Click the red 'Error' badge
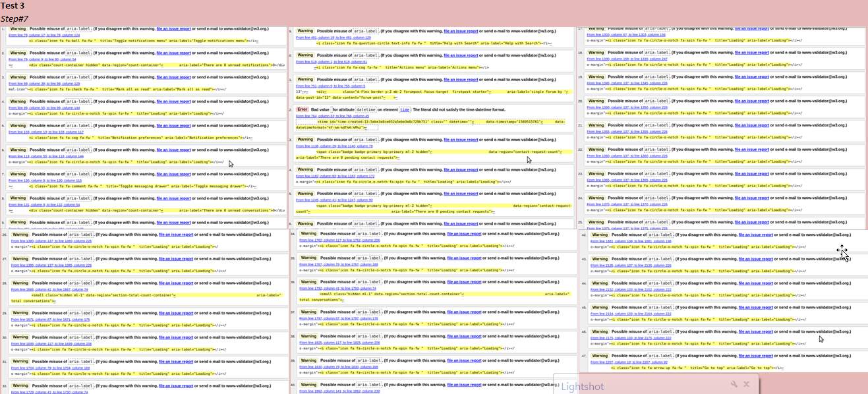 coord(303,109)
